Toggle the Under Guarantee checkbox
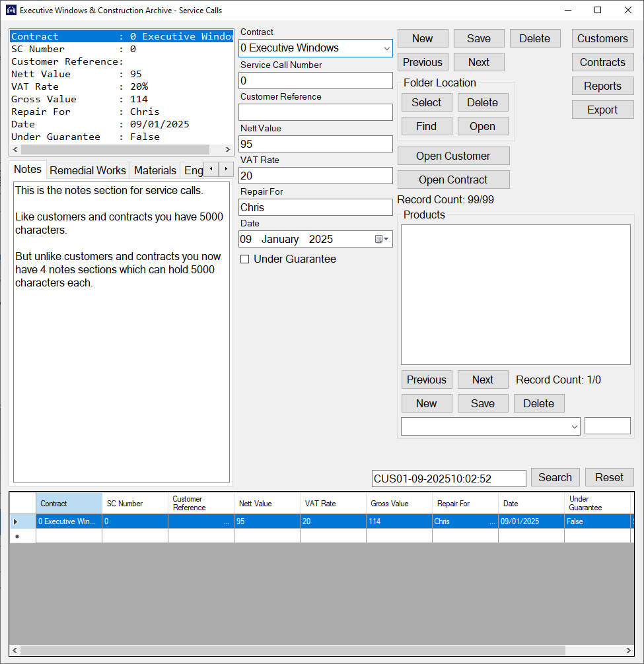Viewport: 644px width, 664px height. 245,259
